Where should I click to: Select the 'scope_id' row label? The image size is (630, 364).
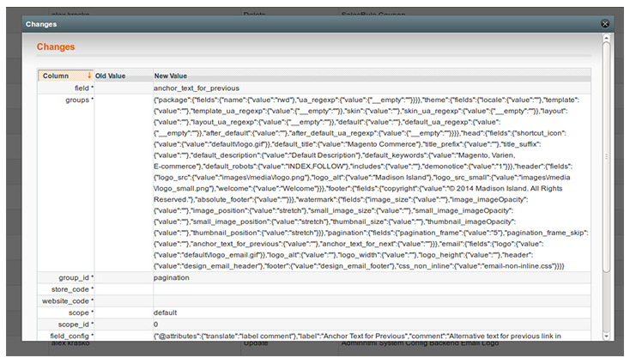pos(74,325)
